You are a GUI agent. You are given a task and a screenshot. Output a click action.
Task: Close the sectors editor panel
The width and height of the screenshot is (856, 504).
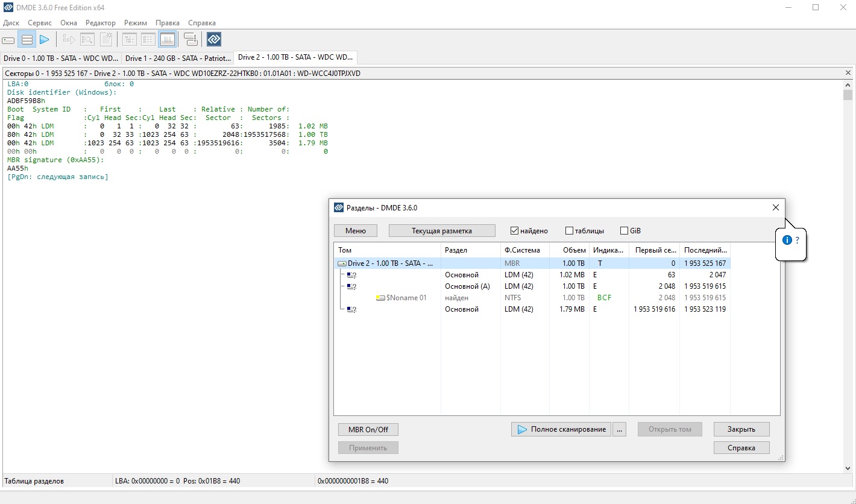[848, 73]
